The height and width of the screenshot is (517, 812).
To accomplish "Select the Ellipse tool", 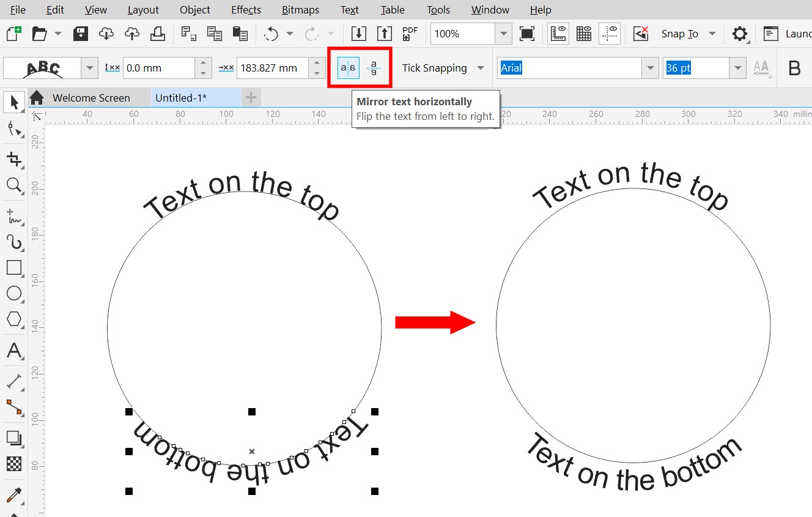I will pos(13,294).
